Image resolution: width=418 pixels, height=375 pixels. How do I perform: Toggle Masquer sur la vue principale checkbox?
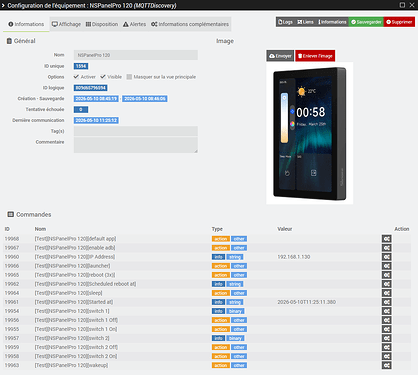click(x=129, y=77)
